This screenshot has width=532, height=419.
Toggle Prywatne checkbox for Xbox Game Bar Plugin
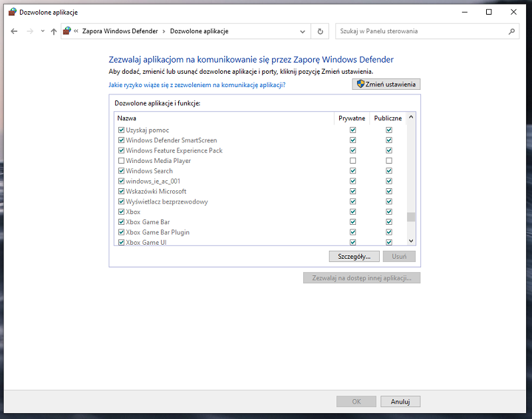[x=353, y=232]
